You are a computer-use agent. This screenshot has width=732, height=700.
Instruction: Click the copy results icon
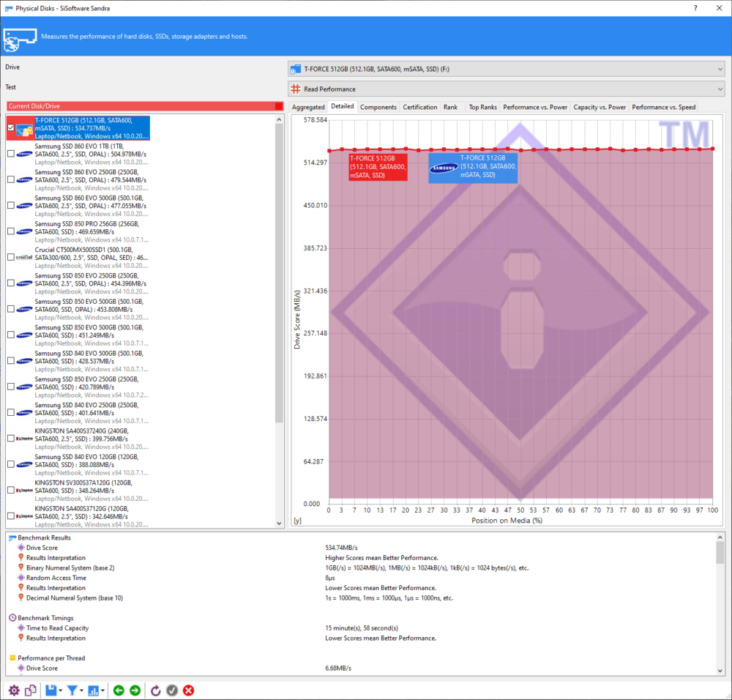click(x=31, y=690)
